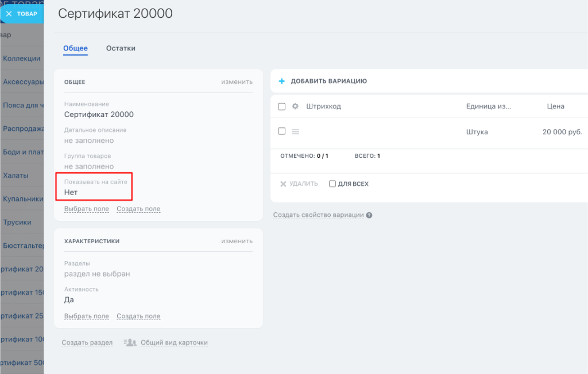Open Выбрать поле in the Общее panel
This screenshot has height=374, width=588.
tap(86, 209)
